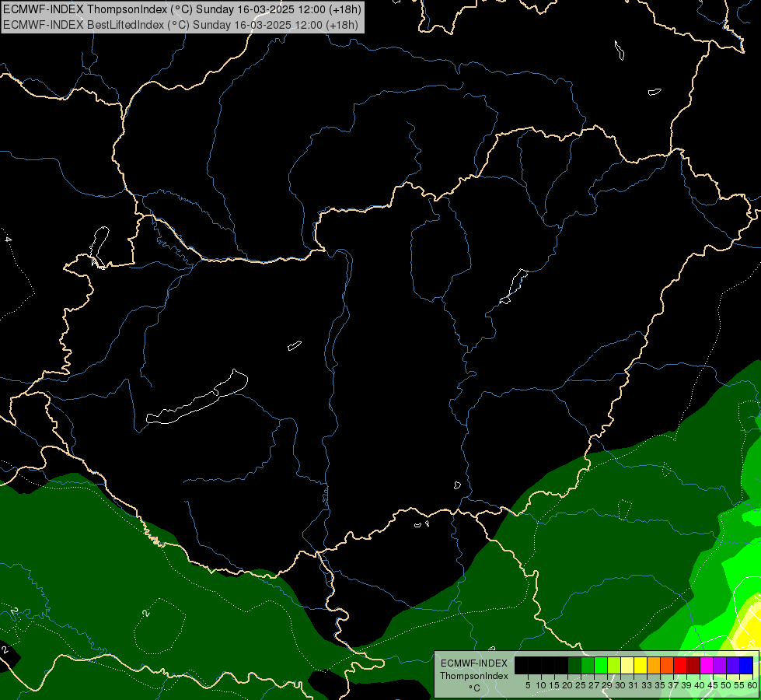Select the bright green 27–29 legend swatch
761x700 pixels.
[601, 665]
